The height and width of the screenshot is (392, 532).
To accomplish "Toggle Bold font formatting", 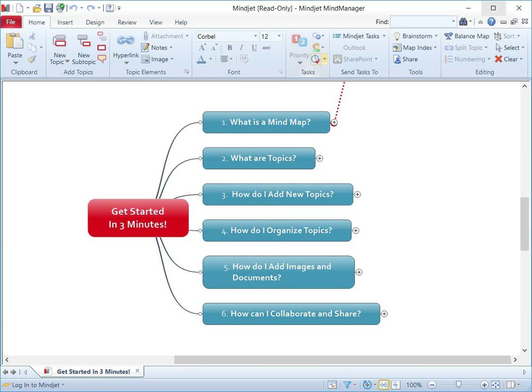I will click(230, 48).
